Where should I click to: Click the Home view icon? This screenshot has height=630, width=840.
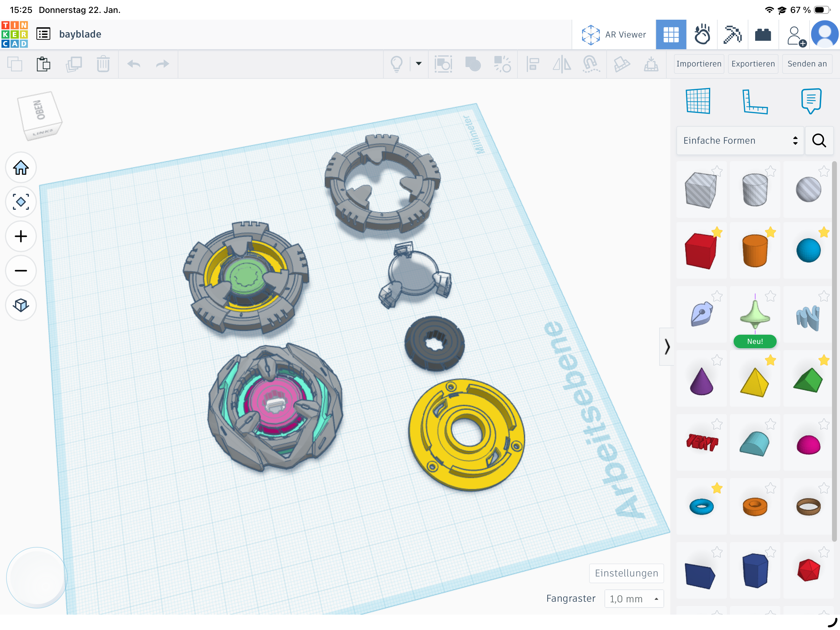click(21, 168)
